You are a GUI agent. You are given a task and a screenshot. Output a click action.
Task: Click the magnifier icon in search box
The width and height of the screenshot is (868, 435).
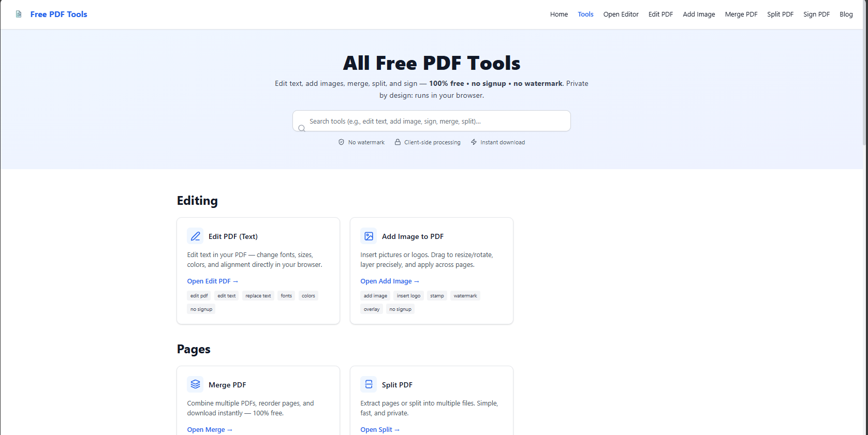tap(302, 128)
